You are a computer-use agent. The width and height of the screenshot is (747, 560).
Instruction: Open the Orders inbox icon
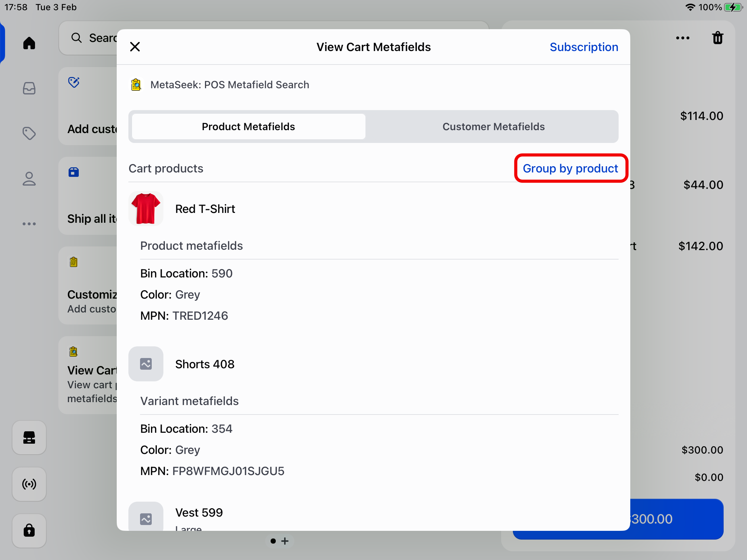[x=29, y=88]
